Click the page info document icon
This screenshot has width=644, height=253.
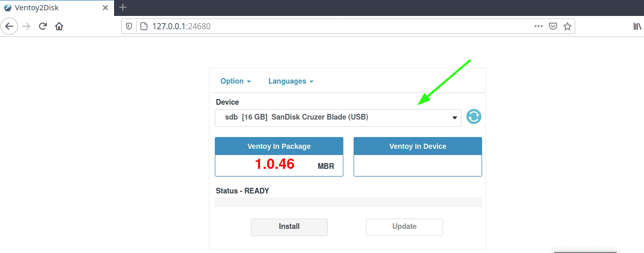(143, 26)
